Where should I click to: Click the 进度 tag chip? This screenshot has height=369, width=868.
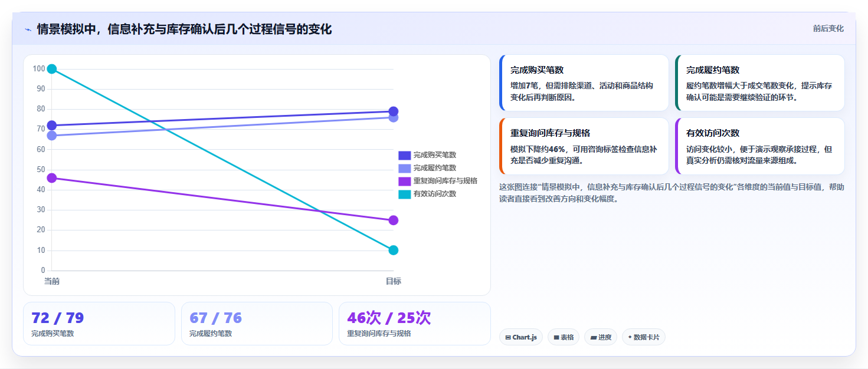601,337
